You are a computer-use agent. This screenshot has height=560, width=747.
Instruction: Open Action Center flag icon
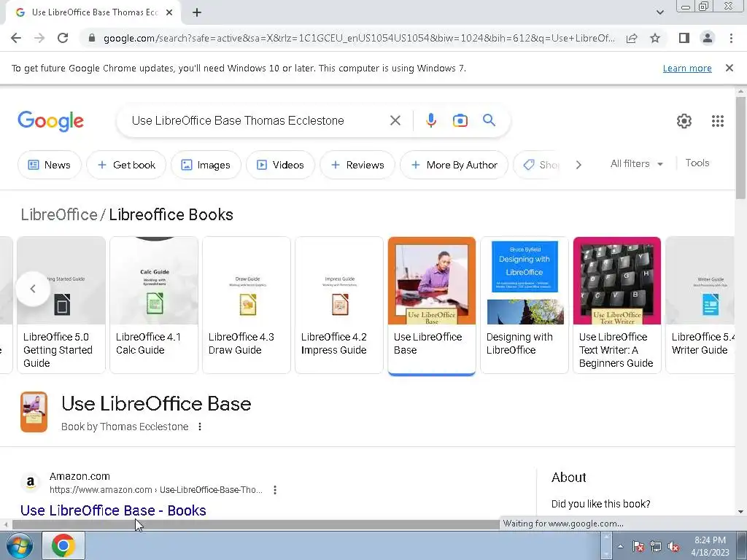click(638, 546)
